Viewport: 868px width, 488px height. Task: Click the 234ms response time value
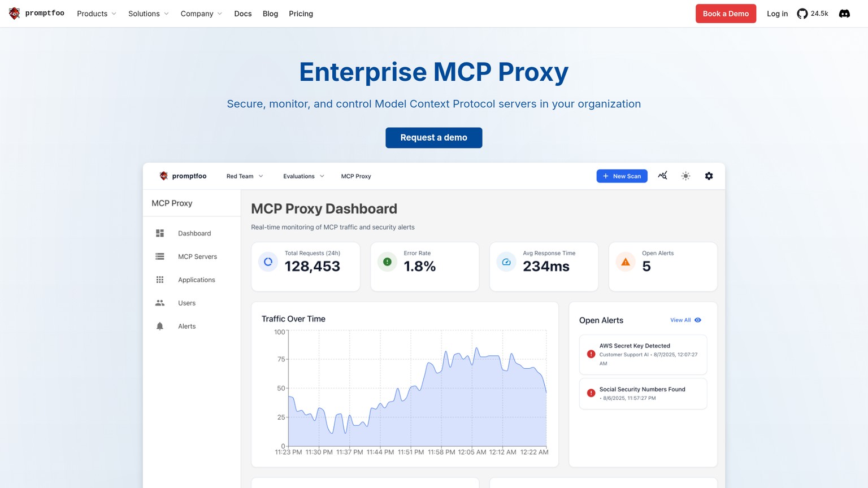click(x=546, y=267)
